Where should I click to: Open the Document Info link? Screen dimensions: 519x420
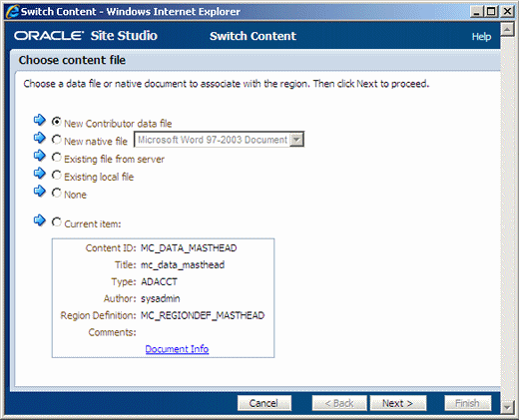pos(177,349)
